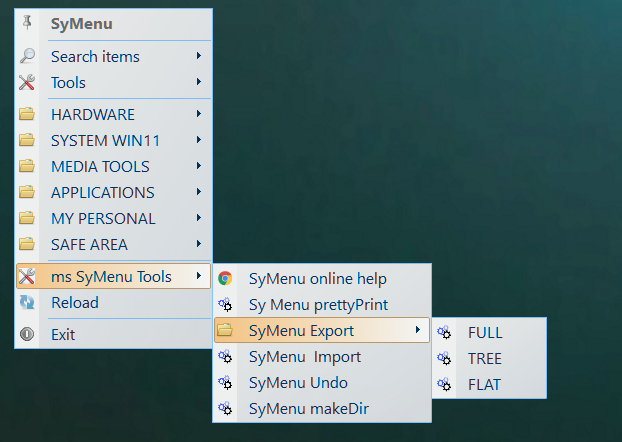Viewport: 622px width, 442px height.
Task: Expand the Search items submenu arrow
Action: tap(199, 56)
